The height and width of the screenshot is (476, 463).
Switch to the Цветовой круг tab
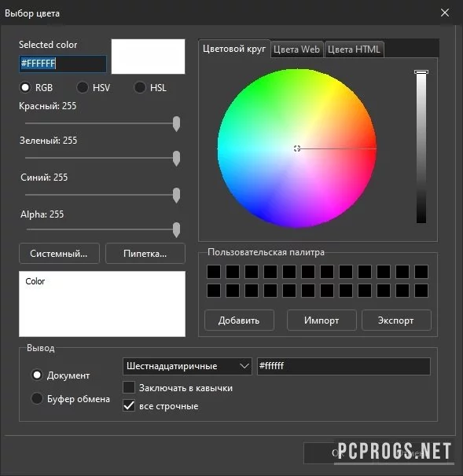[x=234, y=49]
